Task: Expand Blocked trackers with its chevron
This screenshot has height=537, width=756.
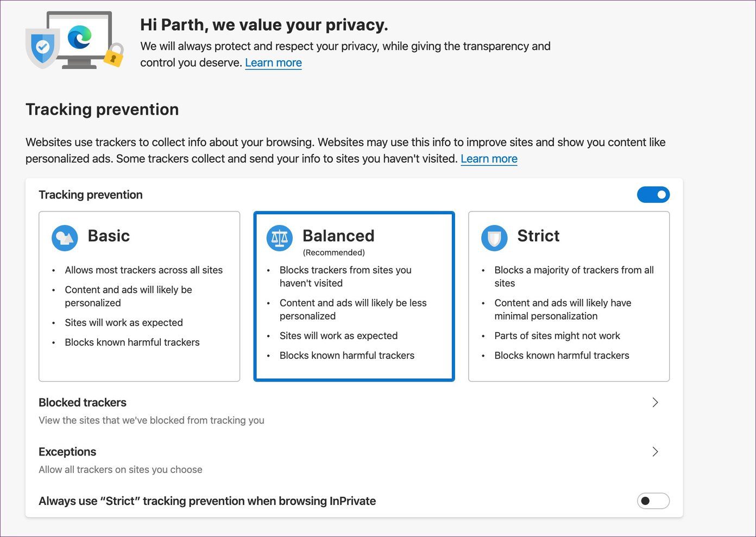Action: (x=655, y=402)
